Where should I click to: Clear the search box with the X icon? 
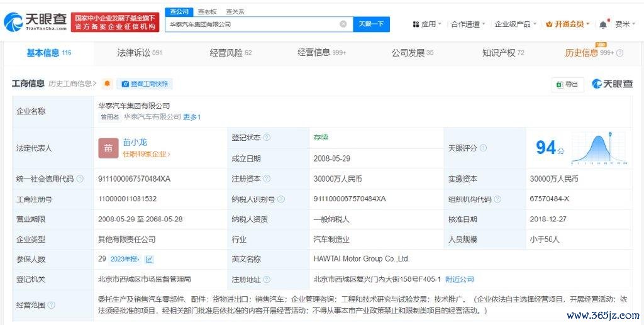pos(343,25)
